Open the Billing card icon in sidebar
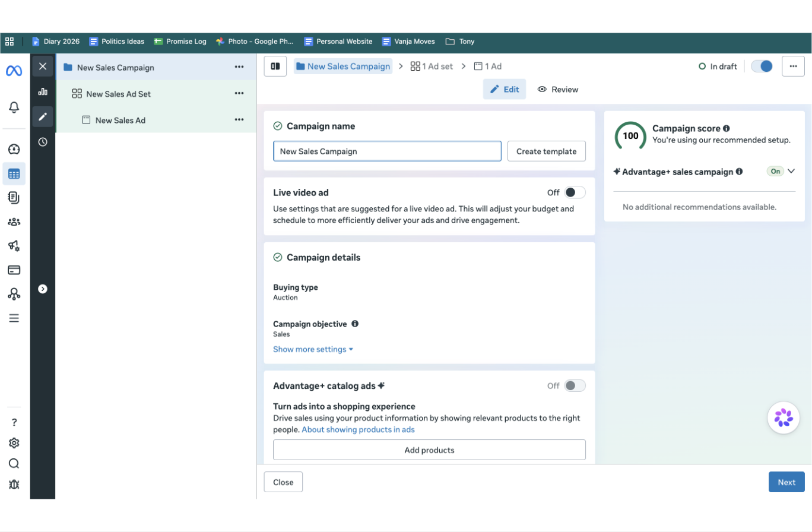Image resolution: width=812 pixels, height=532 pixels. 14,270
